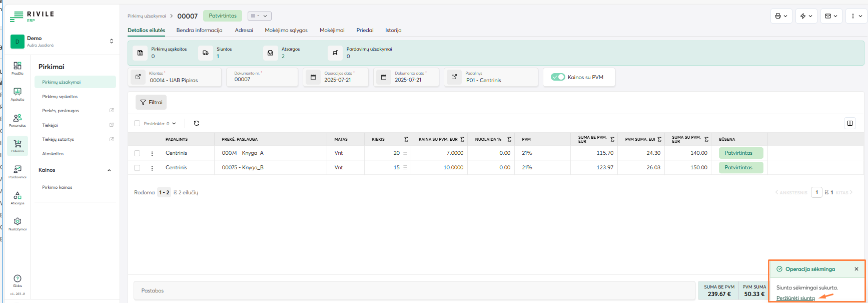Switch to the Bendra informacija tab
The width and height of the screenshot is (868, 303).
[199, 31]
